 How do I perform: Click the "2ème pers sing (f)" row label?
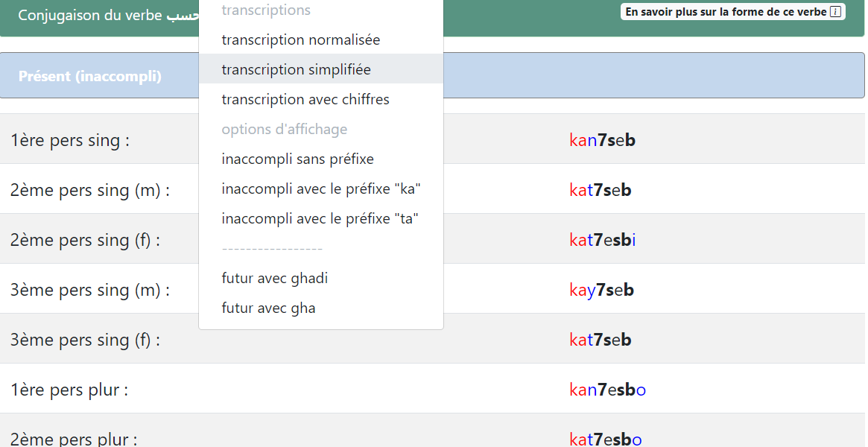click(85, 240)
